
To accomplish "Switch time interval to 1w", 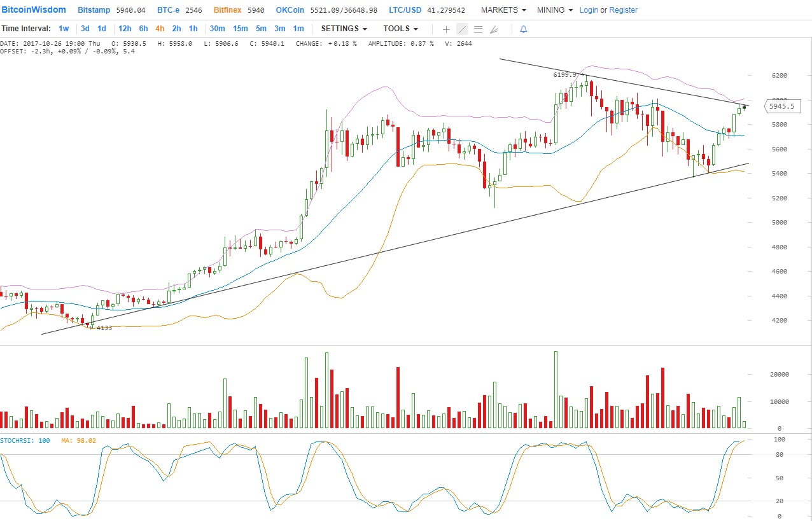I will pyautogui.click(x=64, y=29).
